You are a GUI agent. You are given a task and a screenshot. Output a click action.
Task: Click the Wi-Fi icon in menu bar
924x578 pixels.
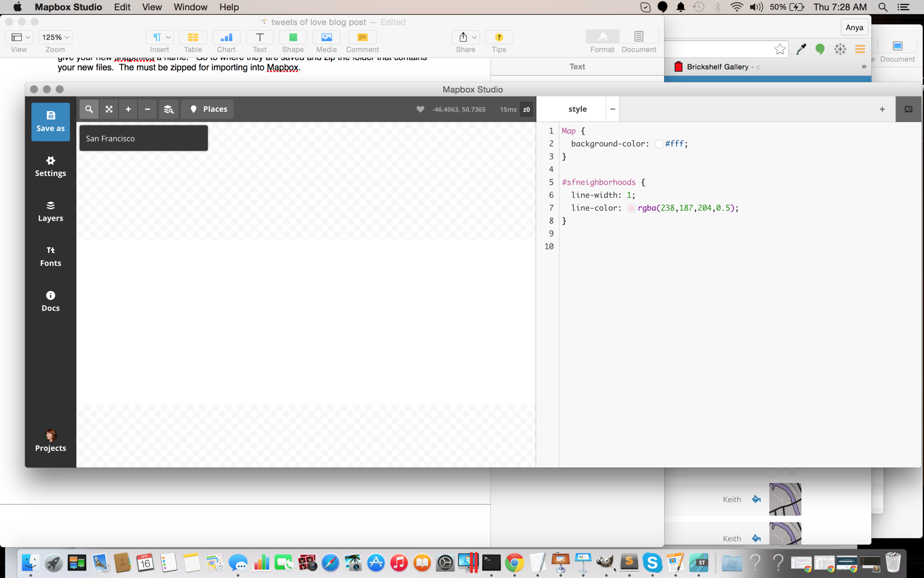coord(737,7)
